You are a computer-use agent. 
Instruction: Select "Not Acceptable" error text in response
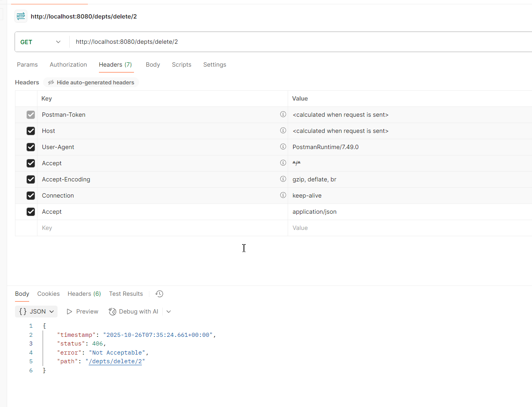pos(117,353)
